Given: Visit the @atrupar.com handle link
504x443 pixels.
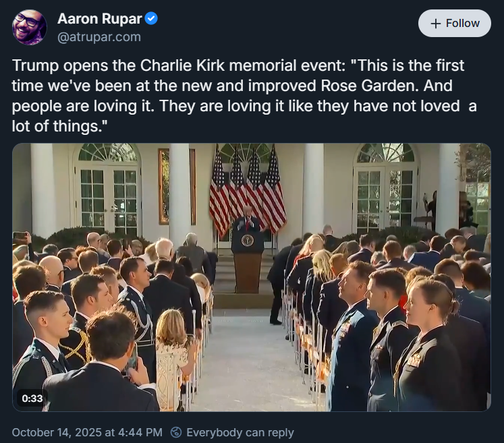Looking at the screenshot, I should (99, 37).
